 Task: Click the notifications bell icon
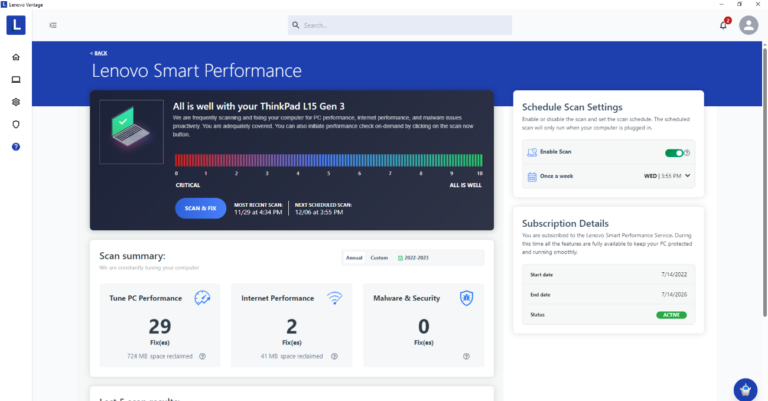click(723, 25)
